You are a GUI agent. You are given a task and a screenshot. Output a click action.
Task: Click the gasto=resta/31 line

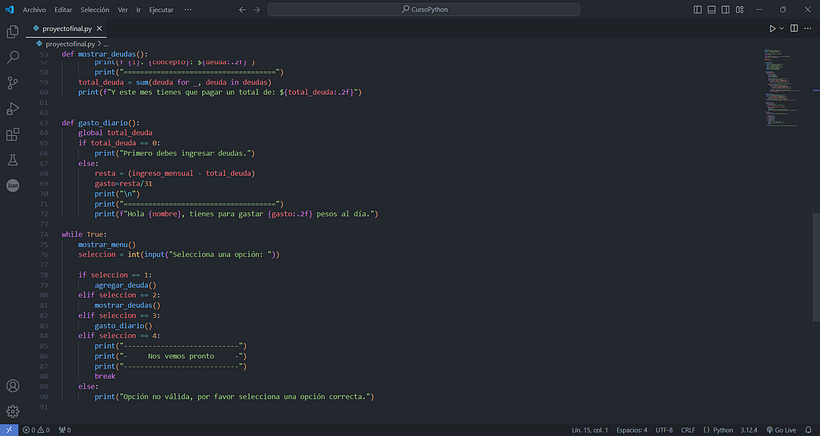[123, 183]
